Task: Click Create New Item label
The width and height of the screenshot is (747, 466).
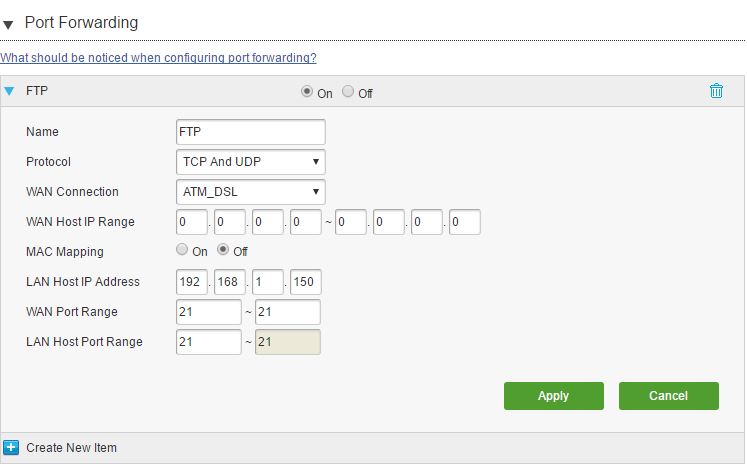Action: click(71, 448)
